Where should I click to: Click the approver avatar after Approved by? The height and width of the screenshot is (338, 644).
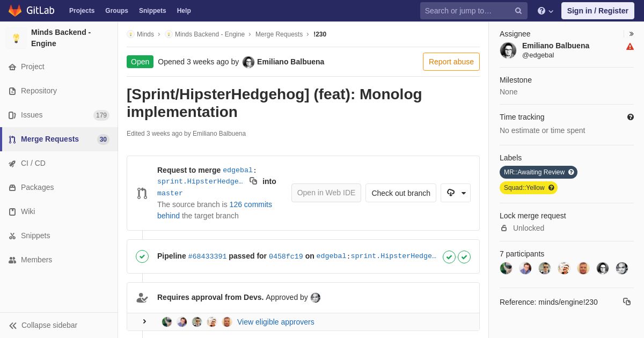click(316, 298)
